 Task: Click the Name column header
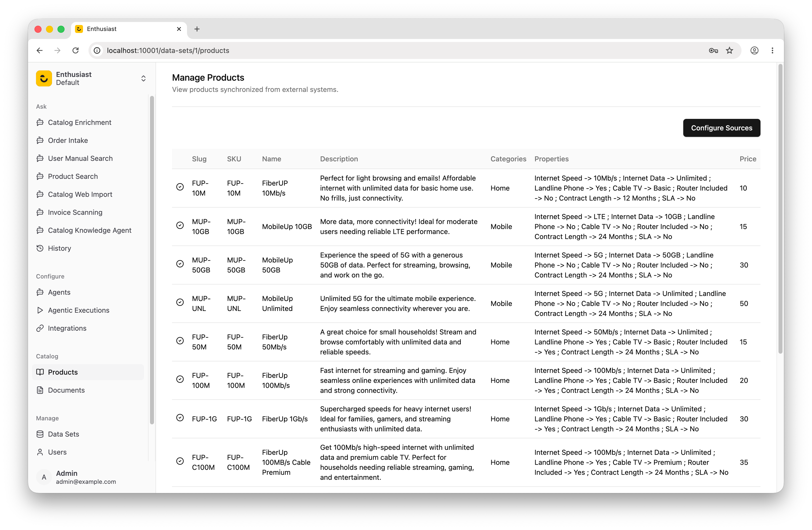coord(271,159)
